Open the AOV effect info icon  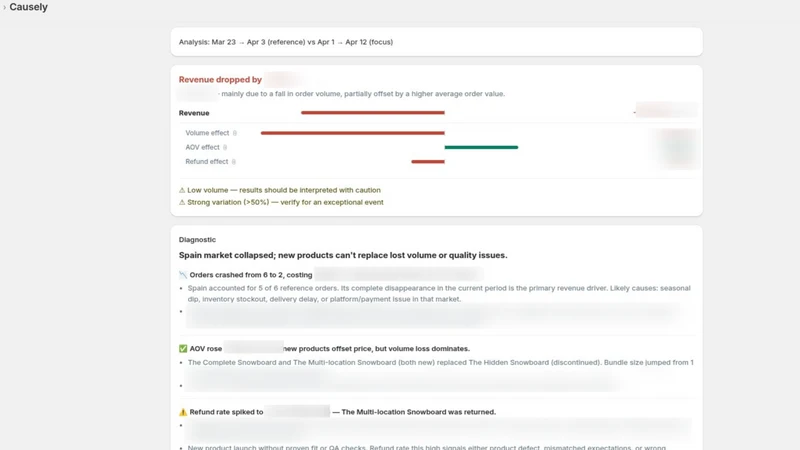(x=225, y=147)
